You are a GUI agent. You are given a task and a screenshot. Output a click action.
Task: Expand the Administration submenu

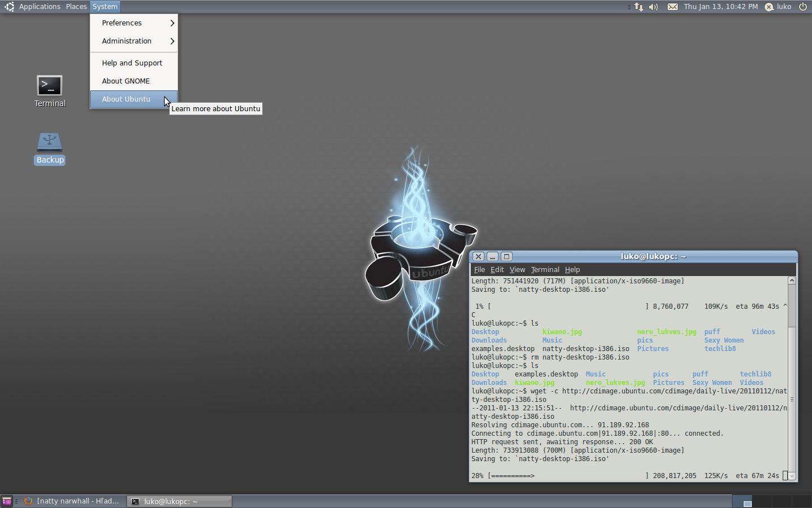pos(134,41)
